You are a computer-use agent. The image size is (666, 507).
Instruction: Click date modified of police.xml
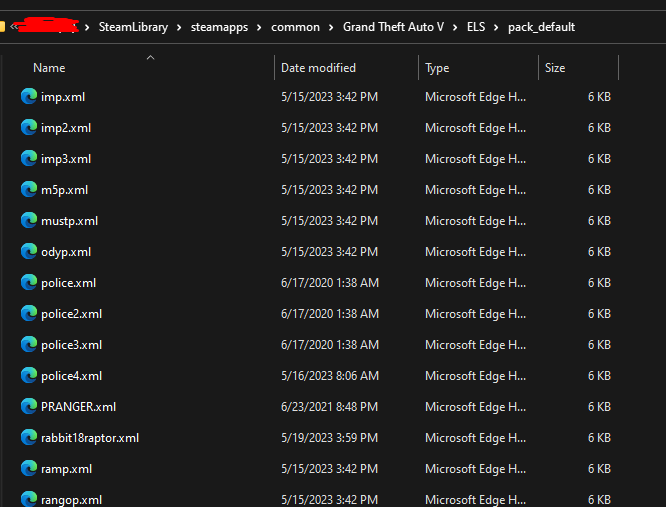(x=330, y=283)
